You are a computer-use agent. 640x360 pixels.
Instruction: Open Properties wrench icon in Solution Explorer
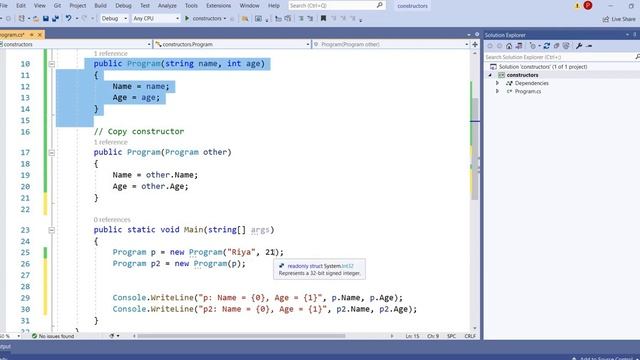coord(579,46)
